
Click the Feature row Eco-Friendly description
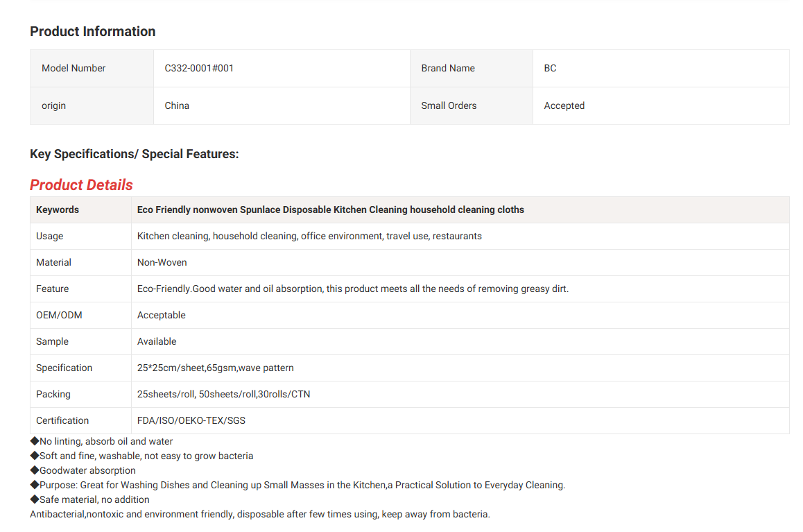pos(352,289)
